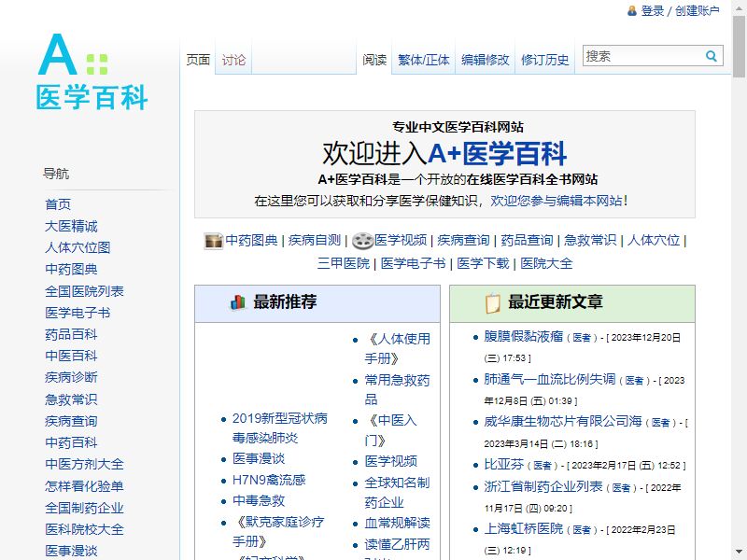Click the 常用急救药品 link
Screen dimensions: 747x560
tap(398, 389)
